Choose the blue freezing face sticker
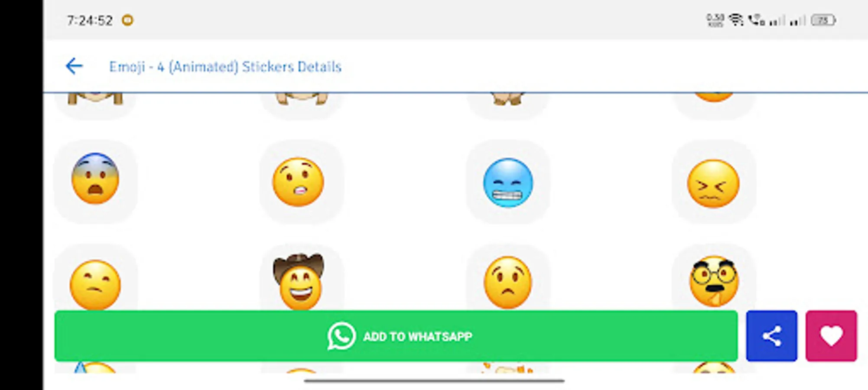868x390 pixels. click(508, 182)
